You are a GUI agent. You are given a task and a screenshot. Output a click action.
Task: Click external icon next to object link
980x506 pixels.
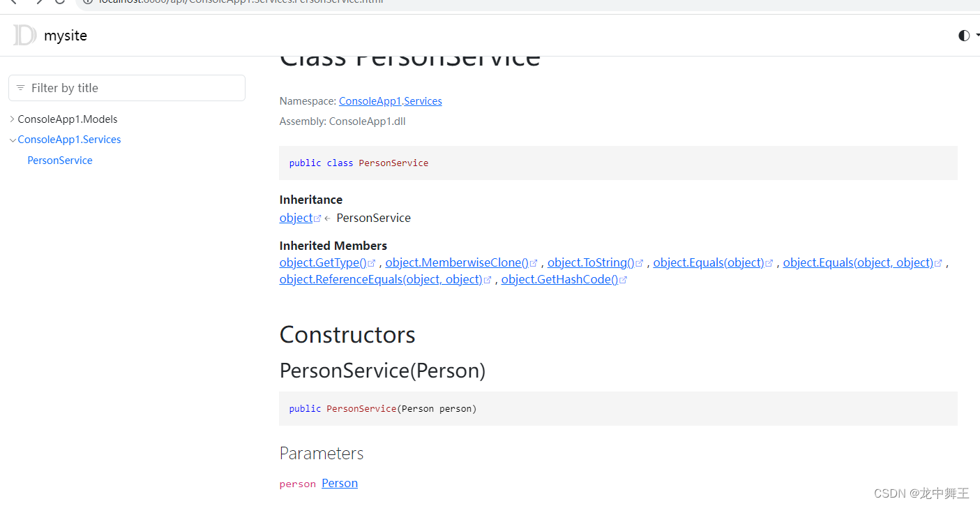coord(317,218)
